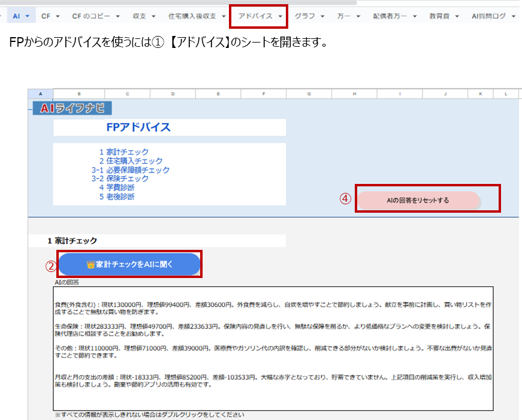Select column H header
The height and width of the screenshot is (420, 522).
(x=354, y=94)
